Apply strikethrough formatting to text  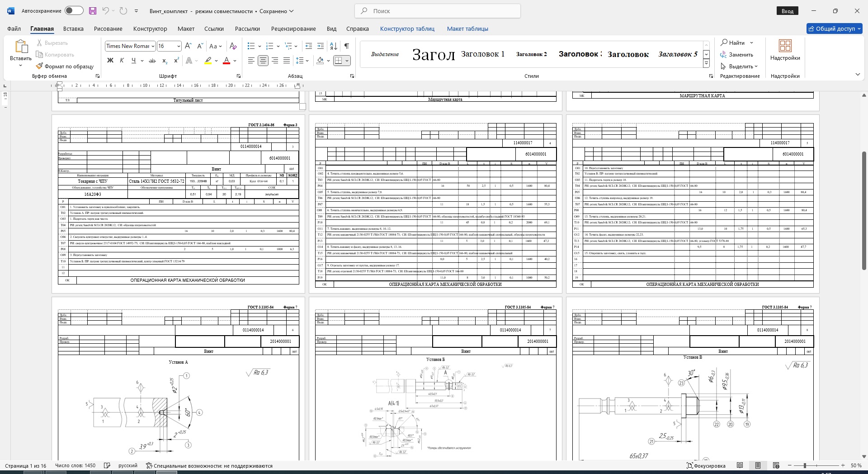pyautogui.click(x=152, y=61)
